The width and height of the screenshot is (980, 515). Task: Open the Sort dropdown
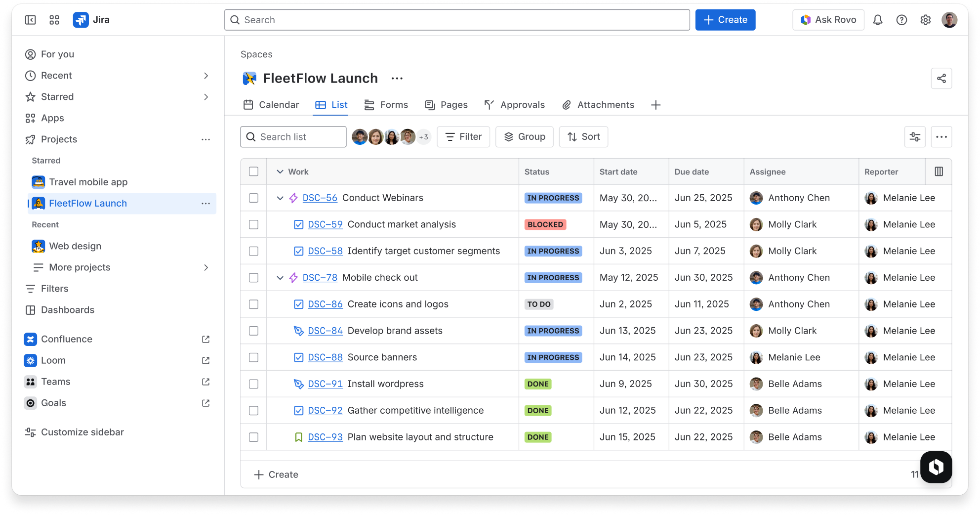[583, 137]
